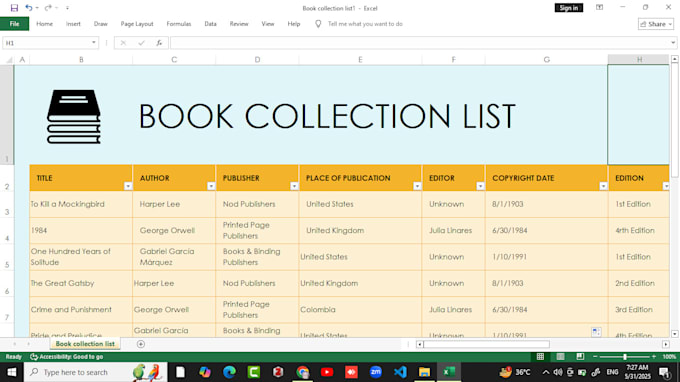Open the EDITION column filter dropdown
This screenshot has width=680, height=382.
tap(666, 186)
